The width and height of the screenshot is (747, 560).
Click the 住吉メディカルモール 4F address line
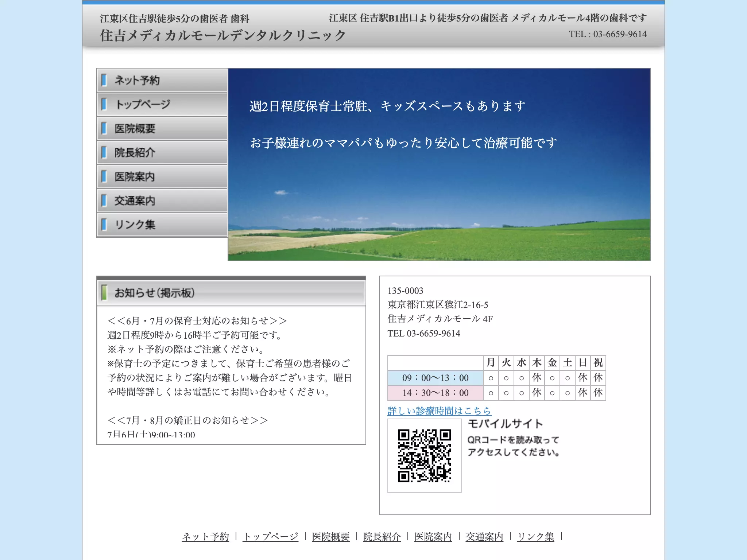tap(440, 319)
